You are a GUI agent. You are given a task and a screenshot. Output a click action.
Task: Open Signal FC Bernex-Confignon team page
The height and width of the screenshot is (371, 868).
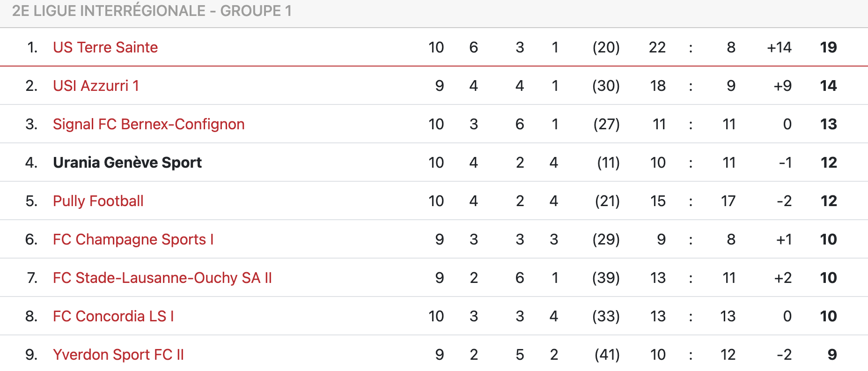[x=148, y=124]
